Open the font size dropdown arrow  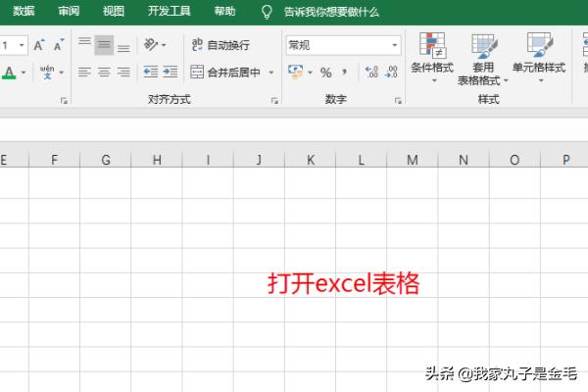(22, 45)
